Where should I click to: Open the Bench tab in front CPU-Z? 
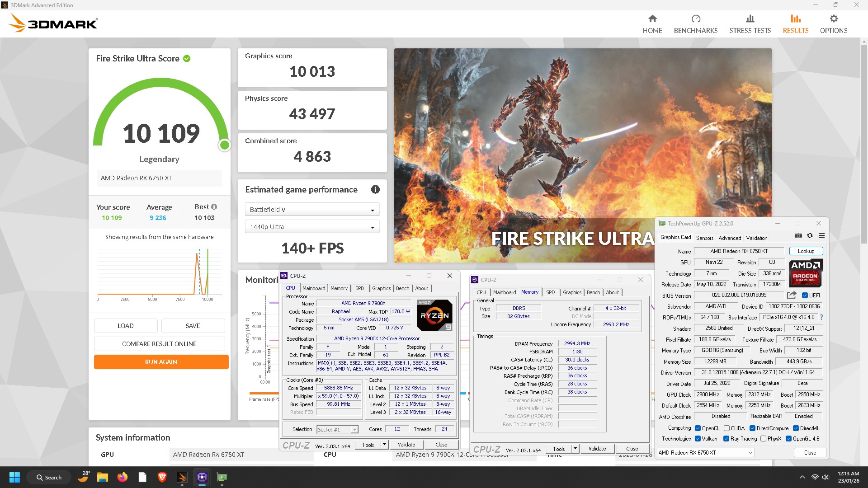point(402,288)
